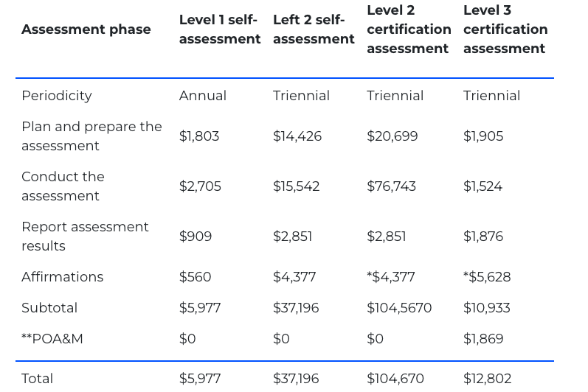The width and height of the screenshot is (588, 392).
Task: Click the "**POA&M" row label
Action: pyautogui.click(x=51, y=339)
